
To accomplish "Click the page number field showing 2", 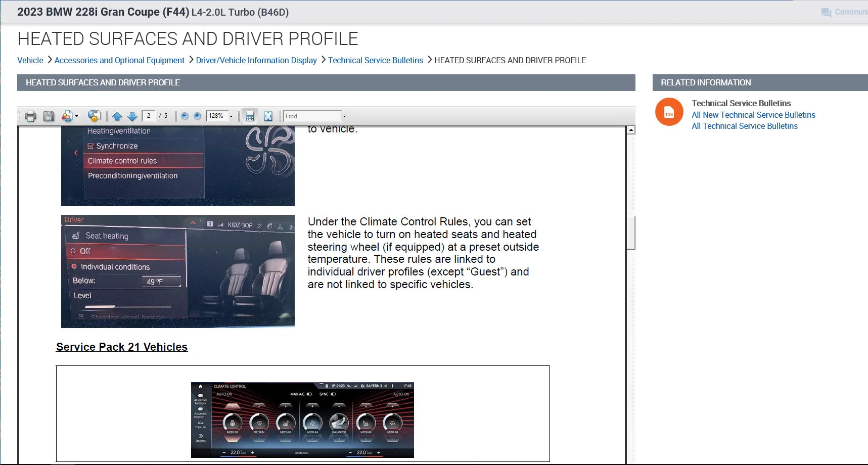I will [x=149, y=116].
